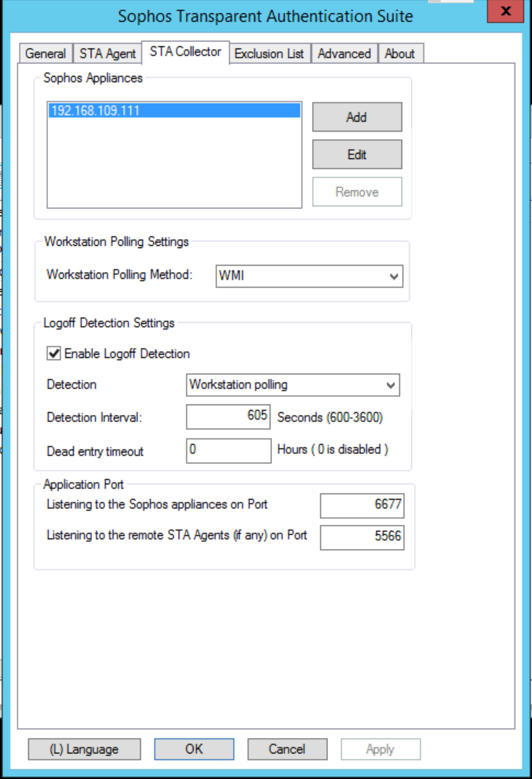Image resolution: width=532 pixels, height=779 pixels.
Task: Focus the remote STA Agents port field
Action: coord(362,537)
